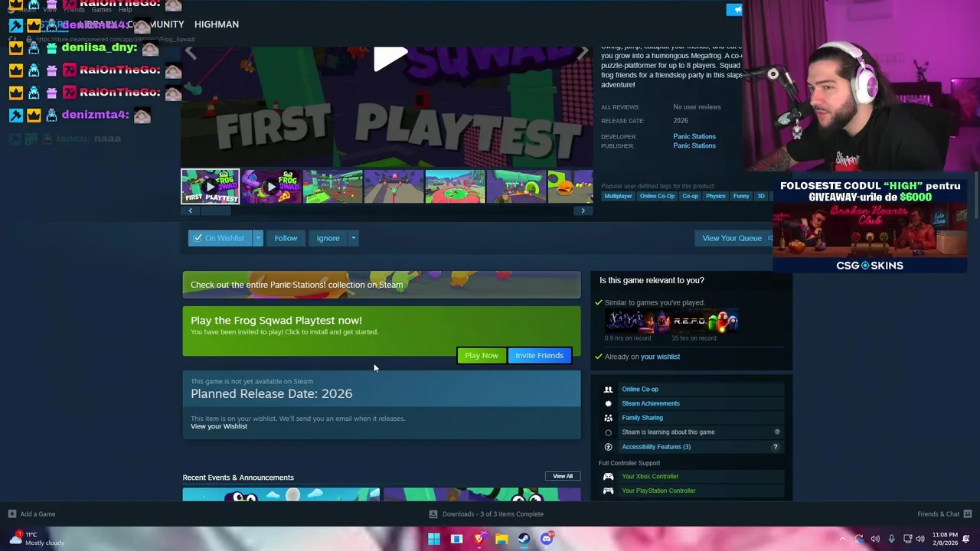Click the Xbox controller icon

(x=608, y=476)
